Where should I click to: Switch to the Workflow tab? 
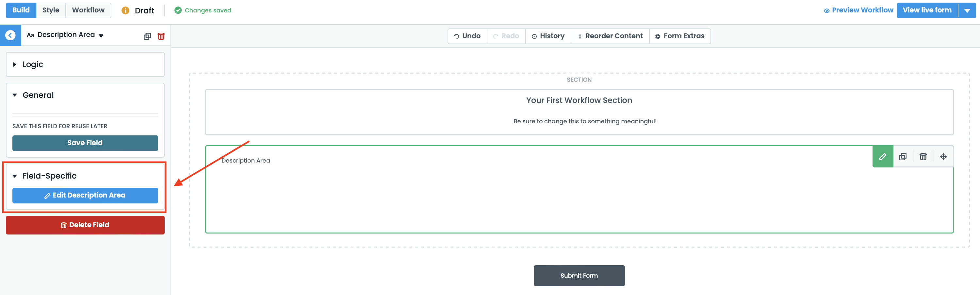click(88, 10)
